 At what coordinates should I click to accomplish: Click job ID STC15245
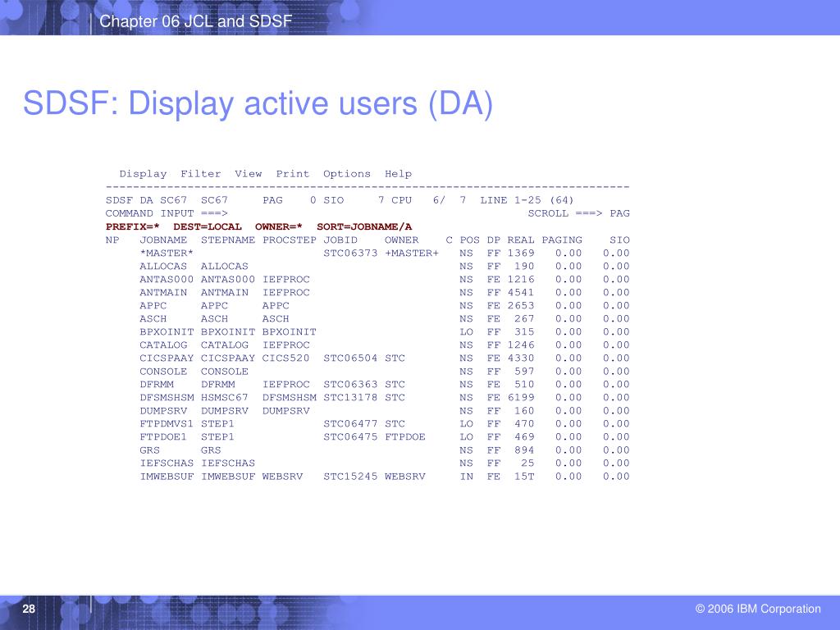coord(350,477)
